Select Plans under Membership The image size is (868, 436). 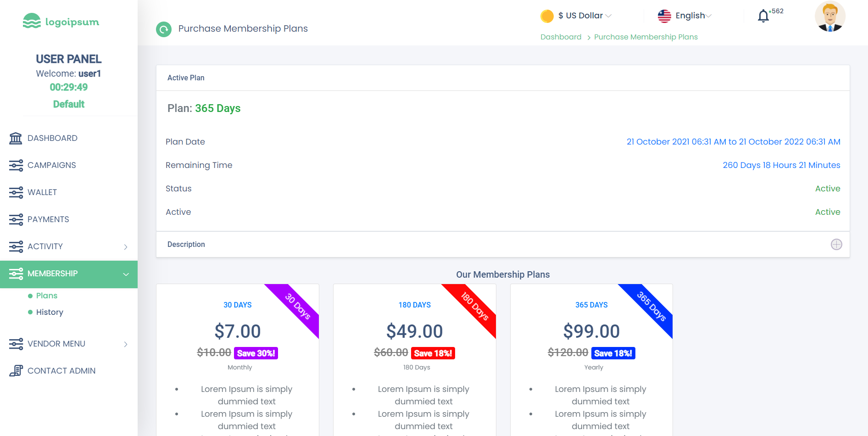coord(46,296)
